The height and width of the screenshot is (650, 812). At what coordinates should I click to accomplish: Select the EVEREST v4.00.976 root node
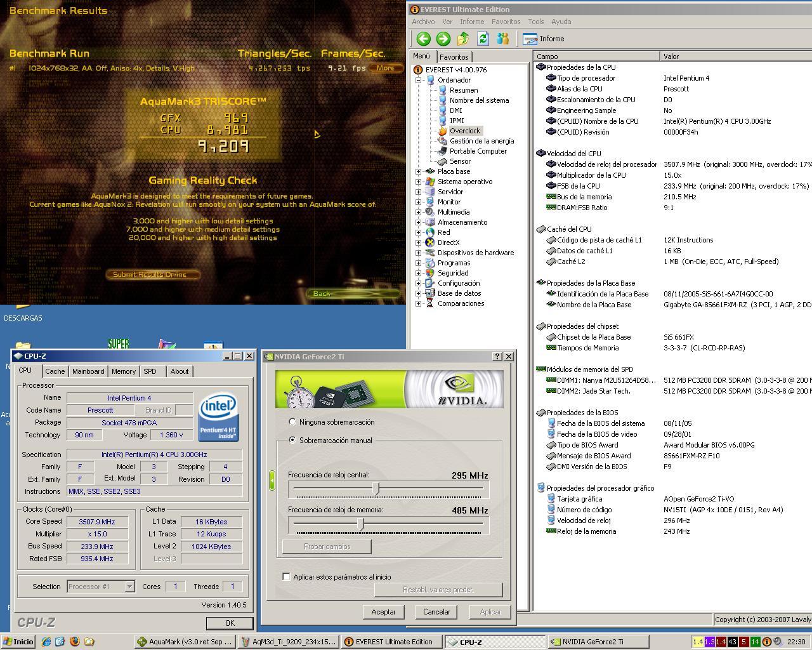[456, 70]
